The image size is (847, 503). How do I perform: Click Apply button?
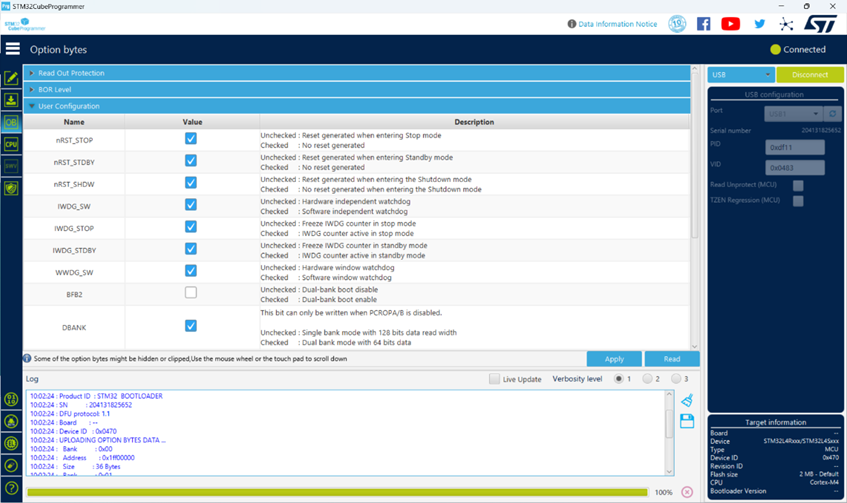click(614, 359)
